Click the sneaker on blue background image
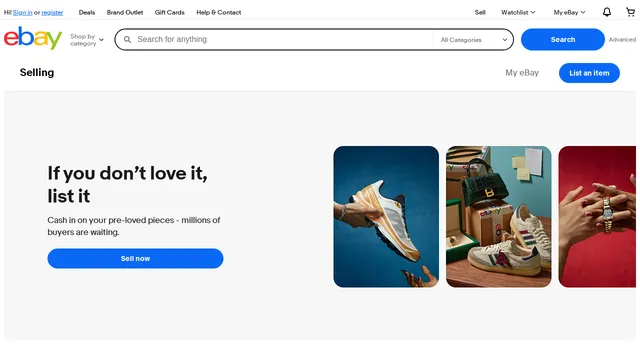 click(x=386, y=217)
